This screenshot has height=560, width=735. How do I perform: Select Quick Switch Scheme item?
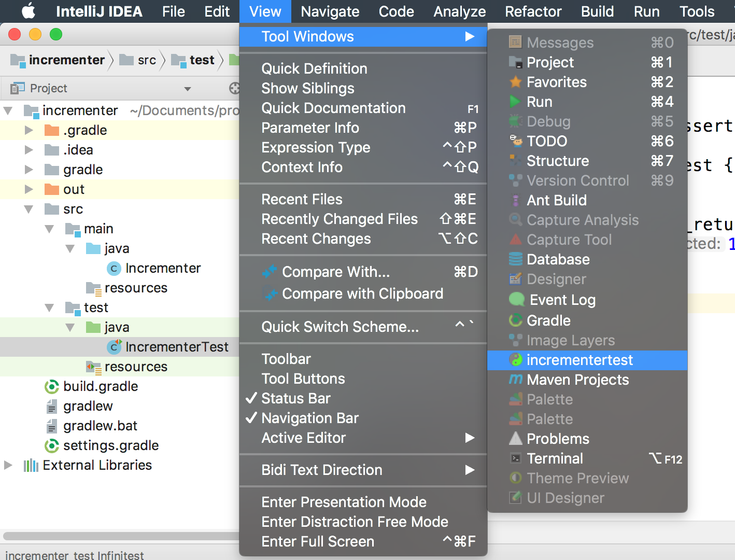pyautogui.click(x=363, y=327)
